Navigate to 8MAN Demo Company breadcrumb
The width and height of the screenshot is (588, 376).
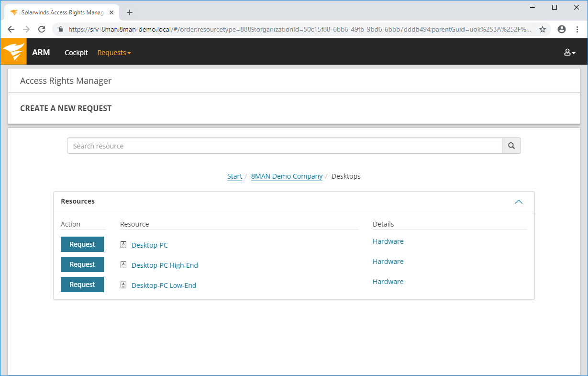click(x=287, y=176)
